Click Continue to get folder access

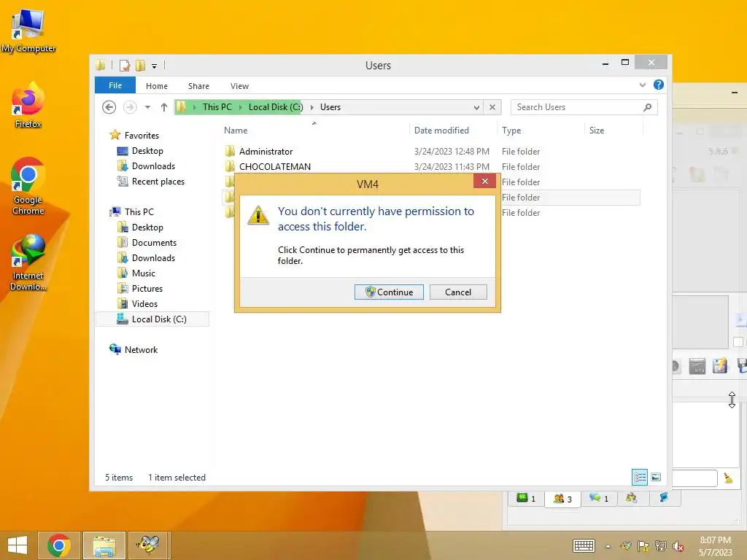[x=389, y=292]
